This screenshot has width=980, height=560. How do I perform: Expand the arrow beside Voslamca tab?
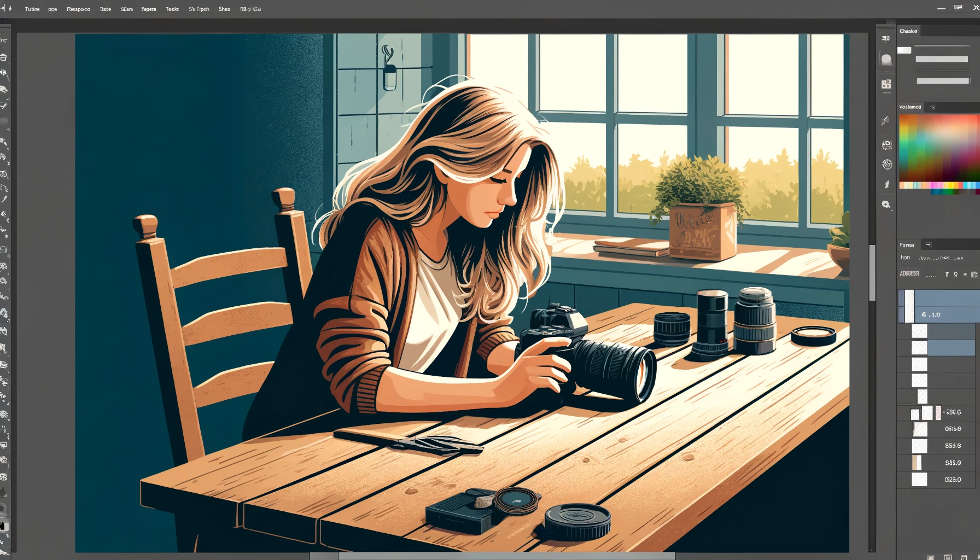(932, 107)
